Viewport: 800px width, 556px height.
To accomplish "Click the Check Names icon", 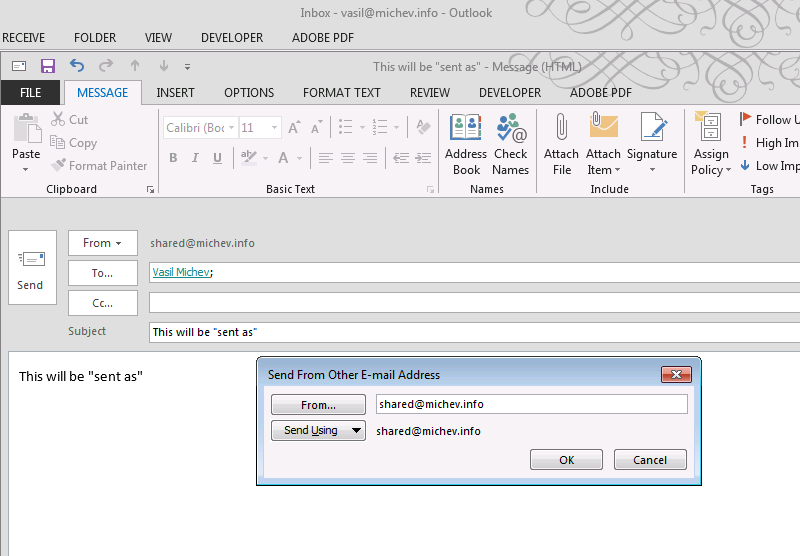I will pyautogui.click(x=510, y=144).
